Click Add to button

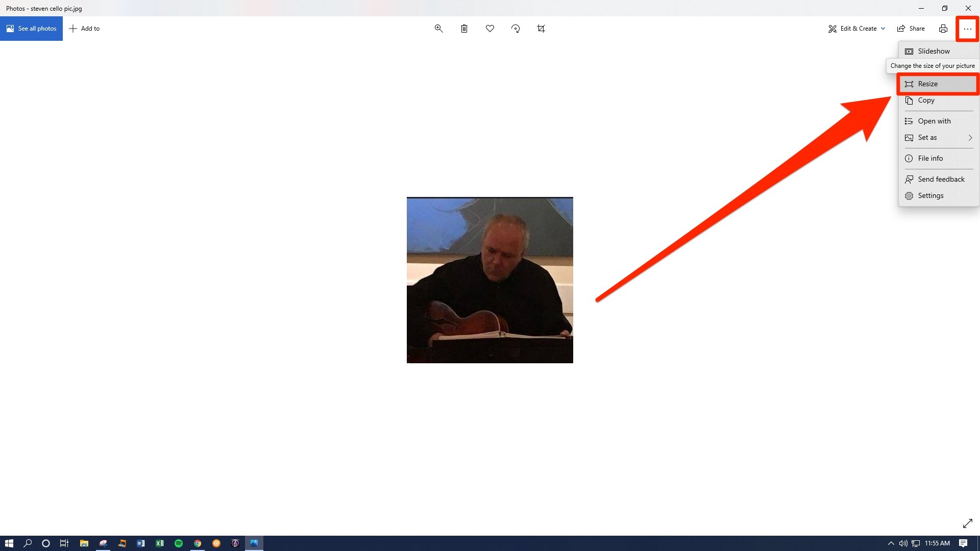[84, 28]
